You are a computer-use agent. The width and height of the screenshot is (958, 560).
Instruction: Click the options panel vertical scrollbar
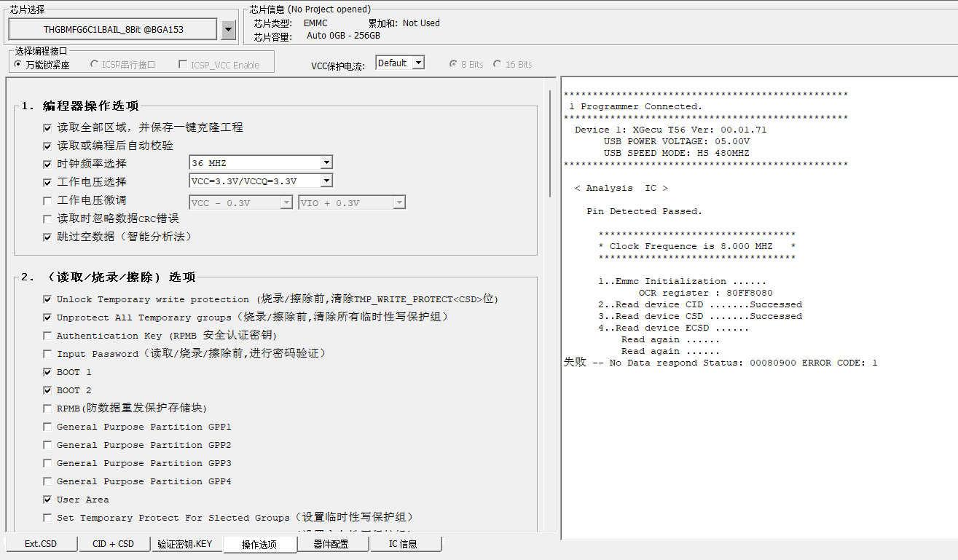(x=551, y=138)
